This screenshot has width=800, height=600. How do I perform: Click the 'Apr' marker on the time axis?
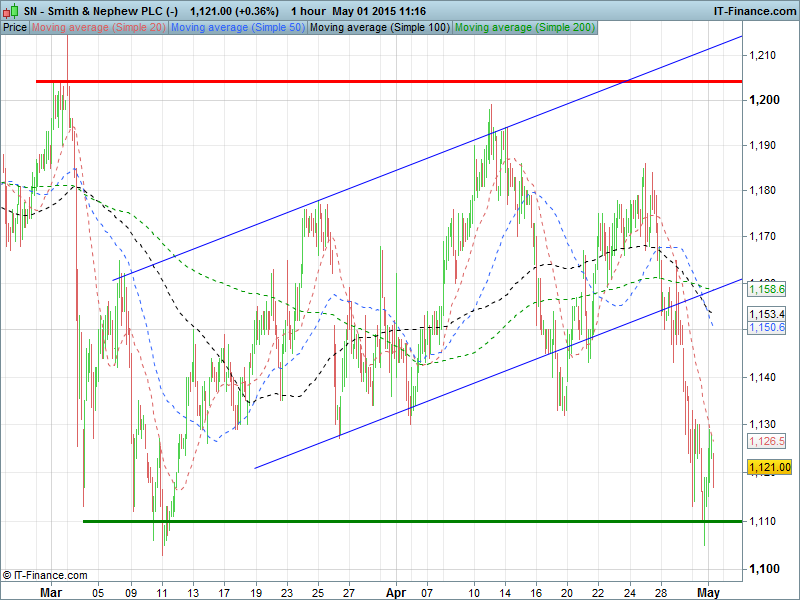tap(398, 591)
